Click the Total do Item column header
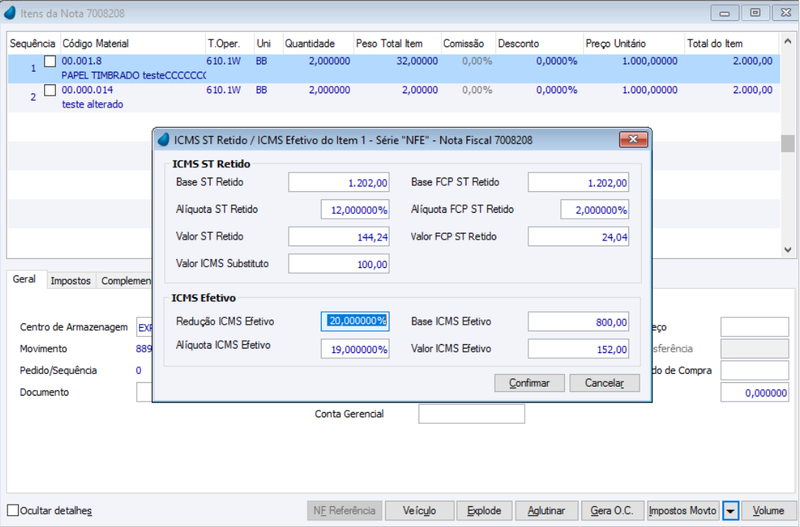800x527 pixels. click(x=731, y=43)
